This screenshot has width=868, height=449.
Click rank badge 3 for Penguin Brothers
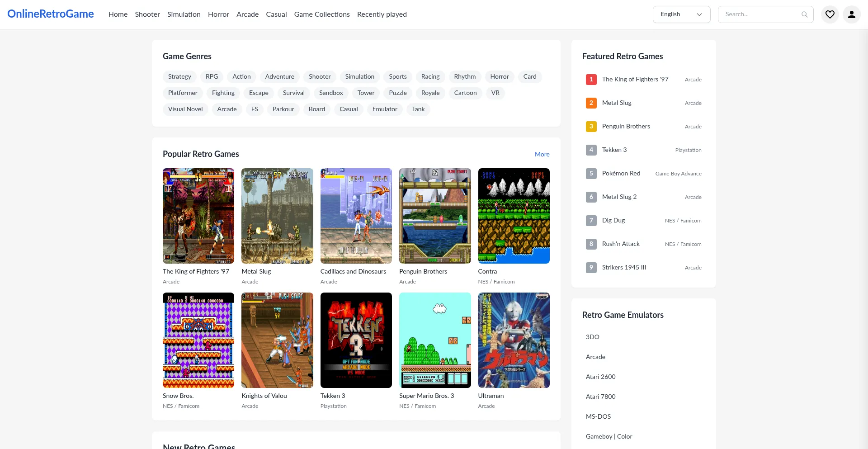(x=591, y=127)
